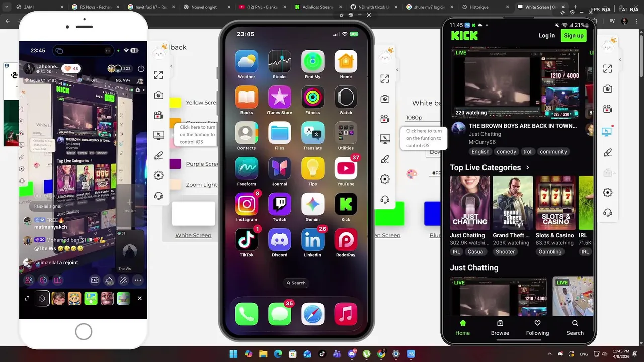Launch YouTube with the 37 badge
This screenshot has width=644, height=362.
(x=346, y=168)
